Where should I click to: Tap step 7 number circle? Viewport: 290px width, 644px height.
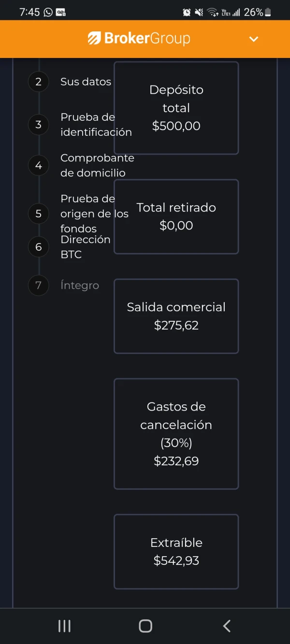[x=39, y=285]
